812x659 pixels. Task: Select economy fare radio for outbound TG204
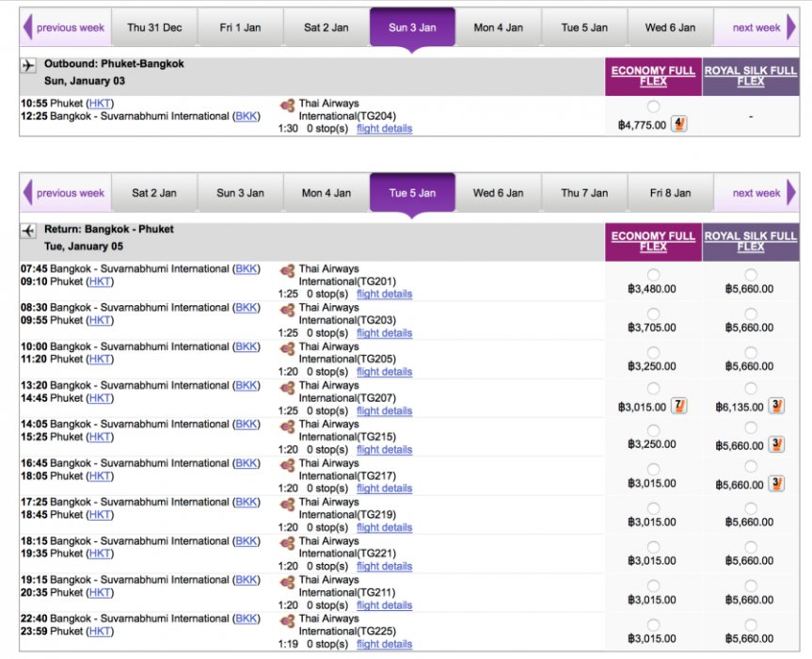653,106
